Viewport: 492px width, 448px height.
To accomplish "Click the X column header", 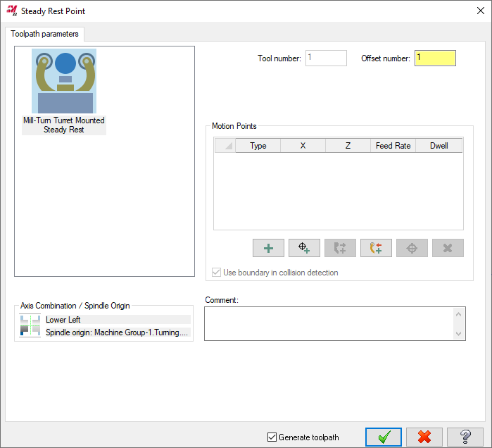I will tap(303, 146).
